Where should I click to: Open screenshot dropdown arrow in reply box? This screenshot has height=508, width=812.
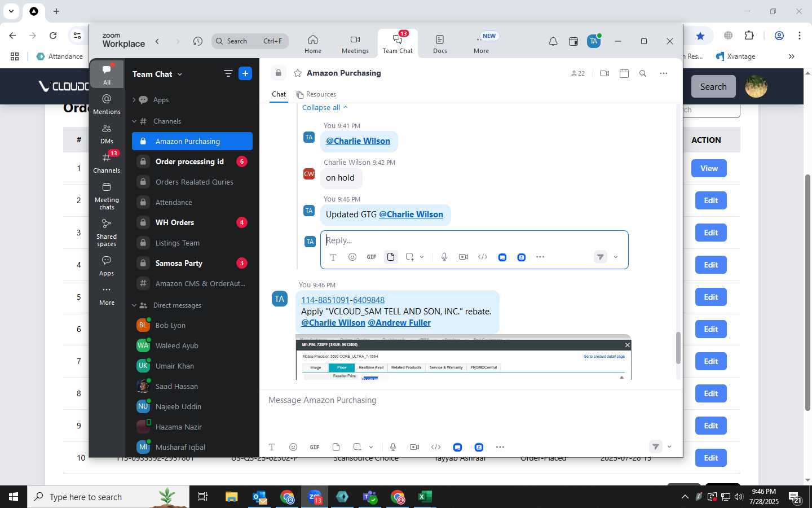pyautogui.click(x=422, y=257)
